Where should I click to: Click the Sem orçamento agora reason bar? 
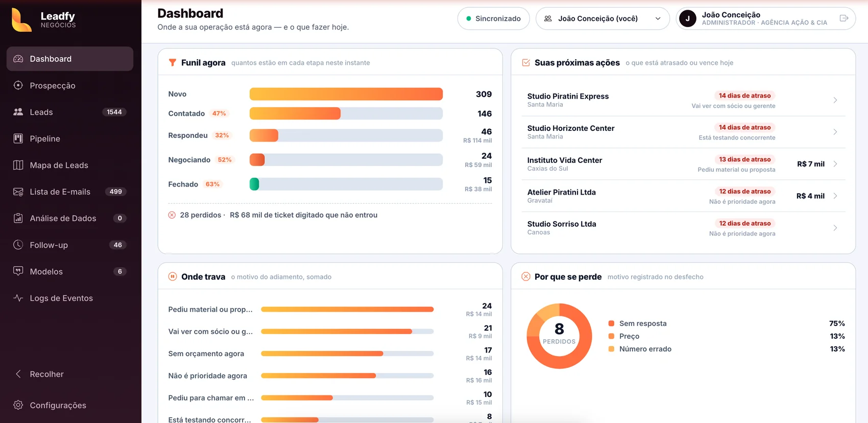347,354
